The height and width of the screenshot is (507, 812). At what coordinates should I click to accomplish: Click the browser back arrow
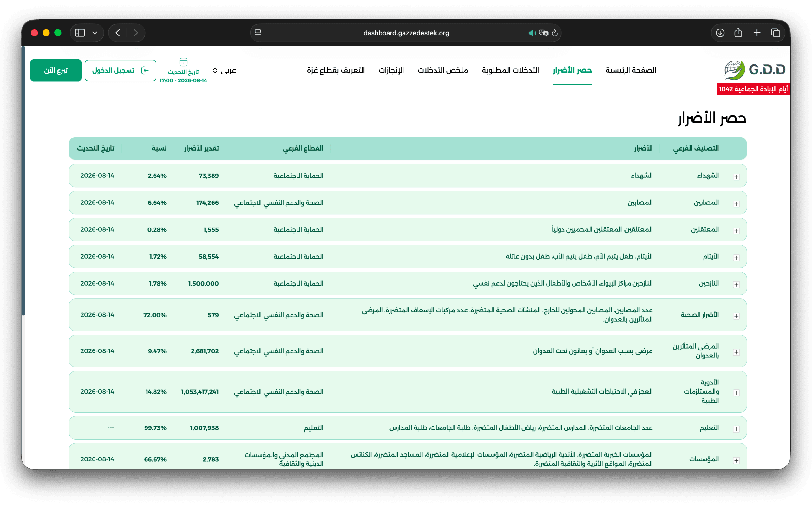(118, 33)
